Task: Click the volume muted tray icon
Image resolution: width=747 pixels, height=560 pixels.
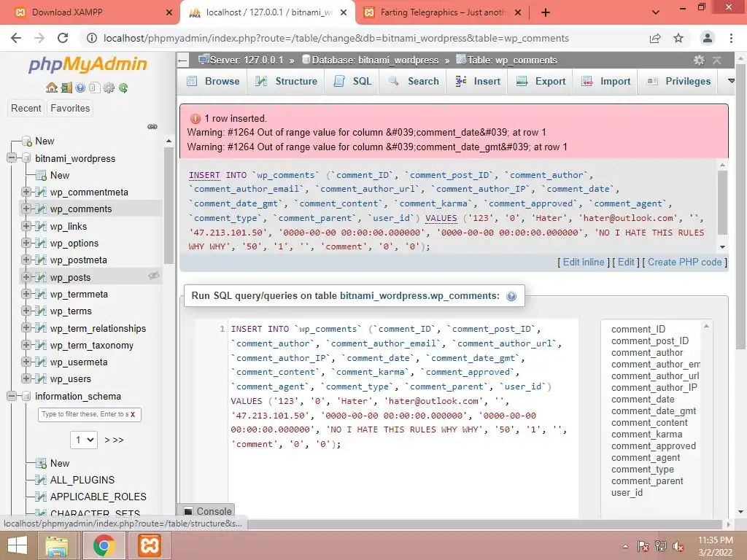Action: [678, 546]
